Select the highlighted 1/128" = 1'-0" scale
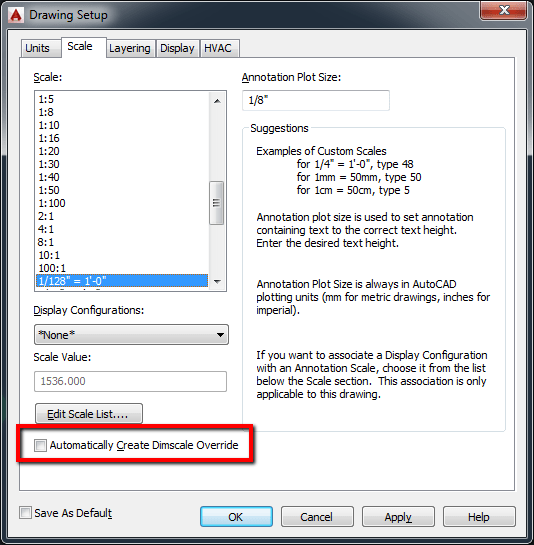534x545 pixels. 122,281
